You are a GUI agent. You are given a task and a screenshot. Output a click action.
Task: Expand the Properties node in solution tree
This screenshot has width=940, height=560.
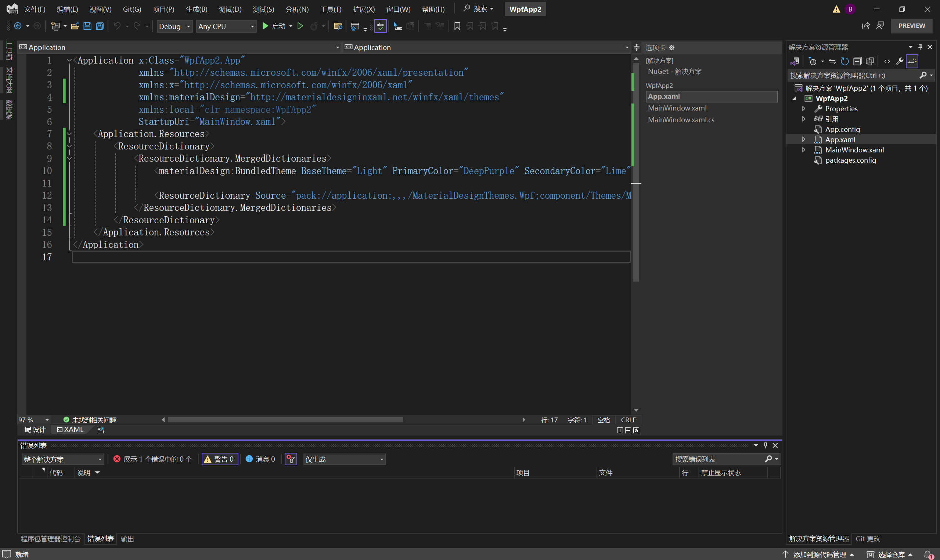click(x=804, y=109)
